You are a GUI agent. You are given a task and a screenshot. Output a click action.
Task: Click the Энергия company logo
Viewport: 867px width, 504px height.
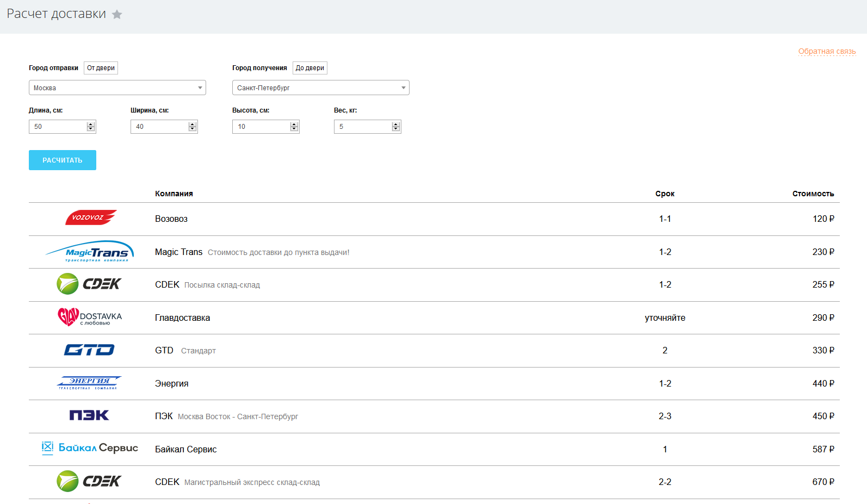point(89,383)
